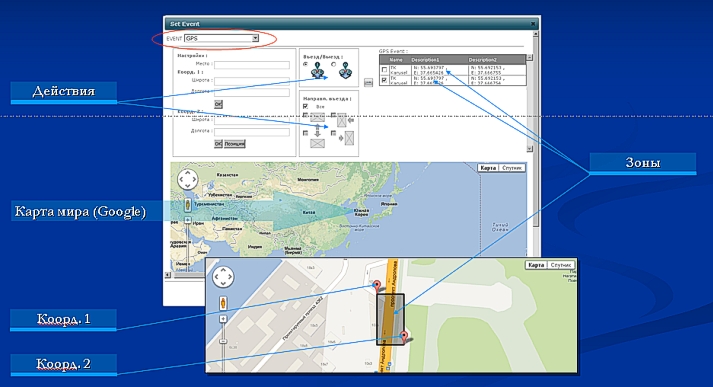Click the GPS Event table scroll-down arrow
Image resolution: width=713 pixels, height=387 pixels.
click(x=529, y=149)
